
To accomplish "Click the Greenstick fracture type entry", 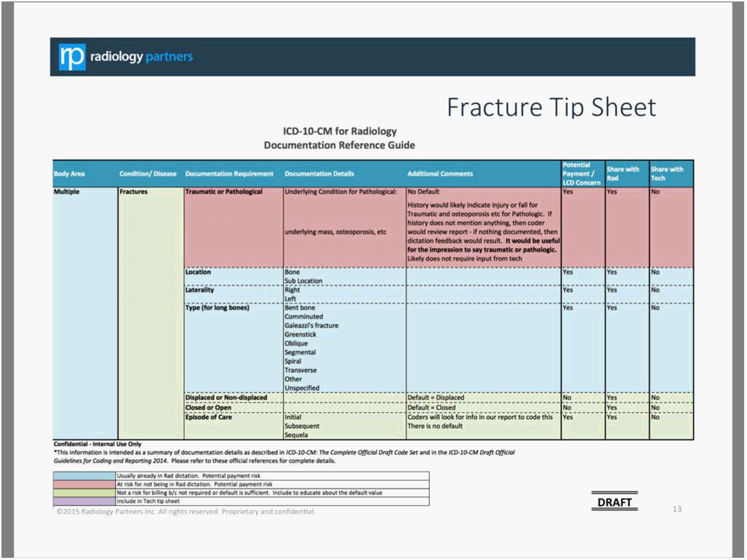I will [x=300, y=334].
